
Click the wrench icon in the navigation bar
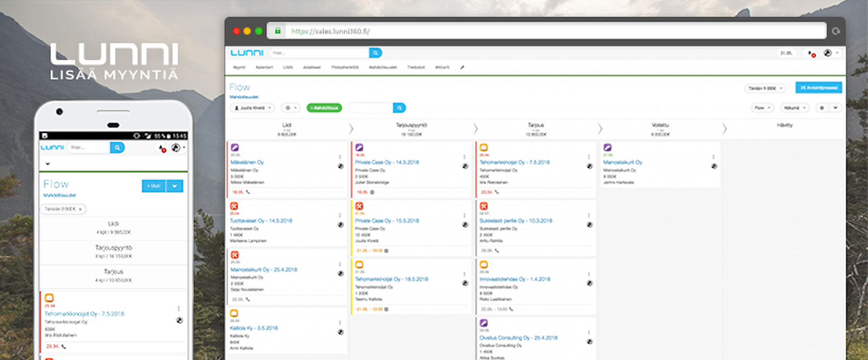pos(462,67)
